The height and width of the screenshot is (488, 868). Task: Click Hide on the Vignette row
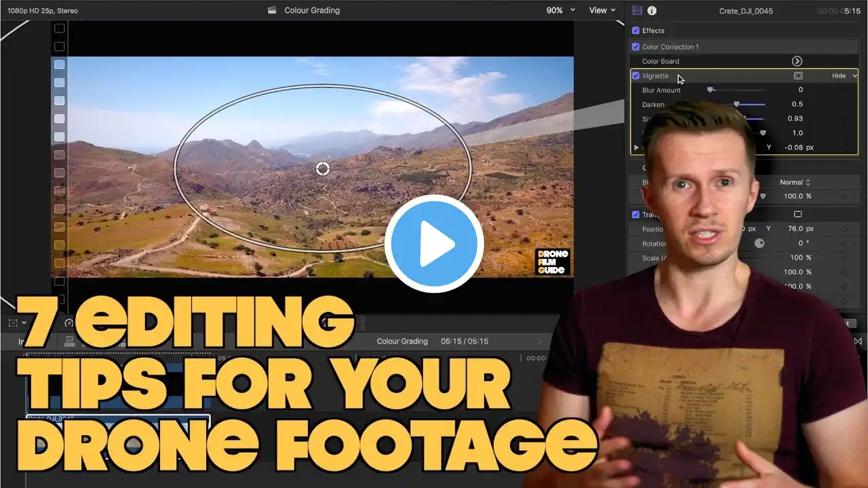click(839, 76)
